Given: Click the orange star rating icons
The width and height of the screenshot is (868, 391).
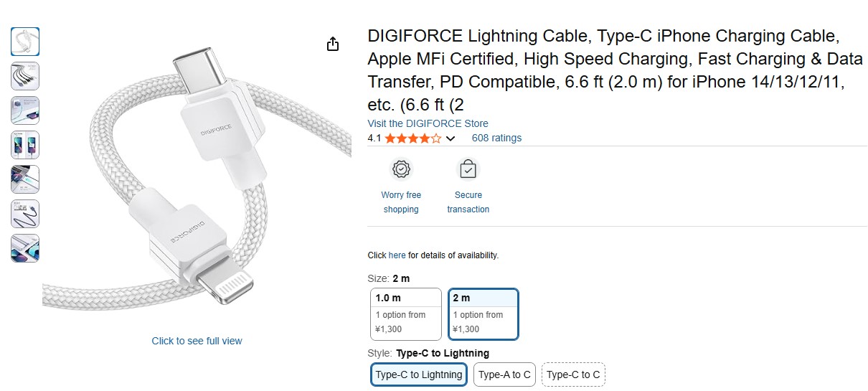Looking at the screenshot, I should (412, 138).
